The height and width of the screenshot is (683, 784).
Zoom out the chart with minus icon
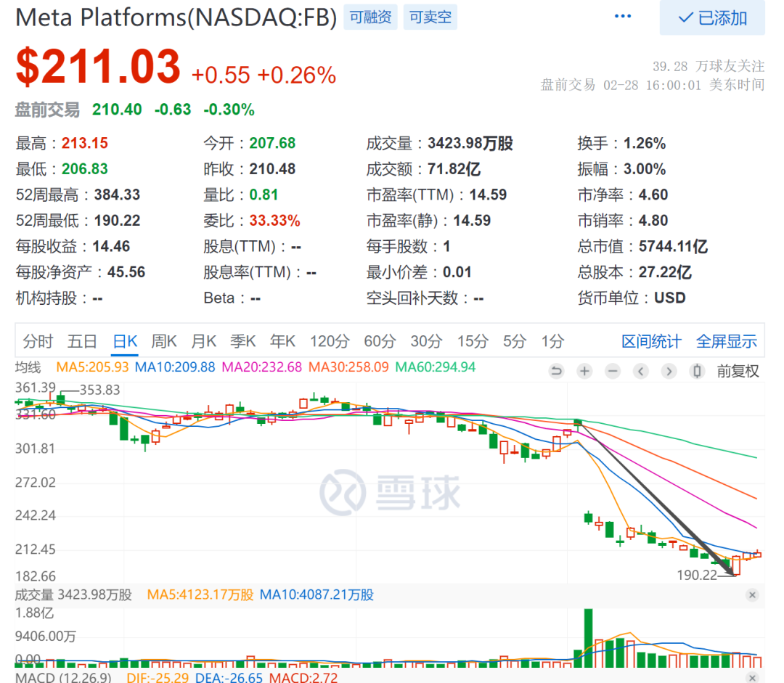(613, 372)
